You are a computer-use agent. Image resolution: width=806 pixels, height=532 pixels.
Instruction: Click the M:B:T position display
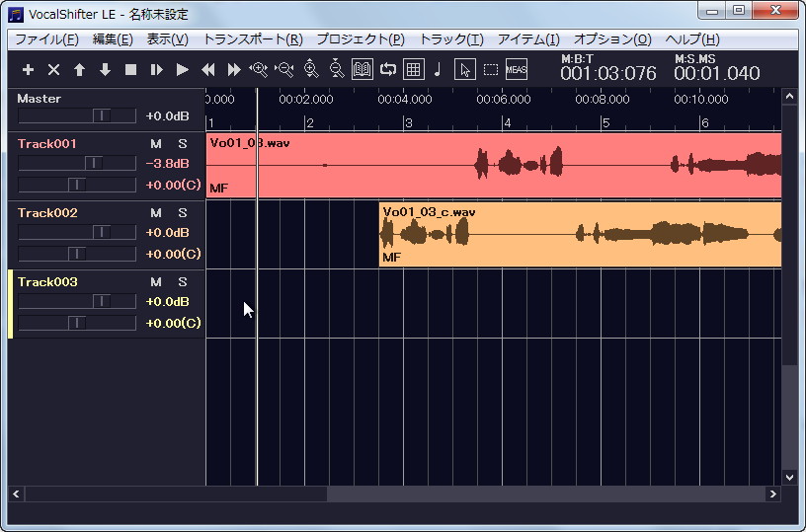pyautogui.click(x=608, y=68)
